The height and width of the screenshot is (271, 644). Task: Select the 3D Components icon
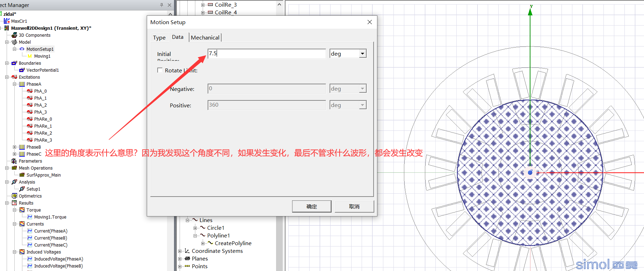tap(14, 35)
